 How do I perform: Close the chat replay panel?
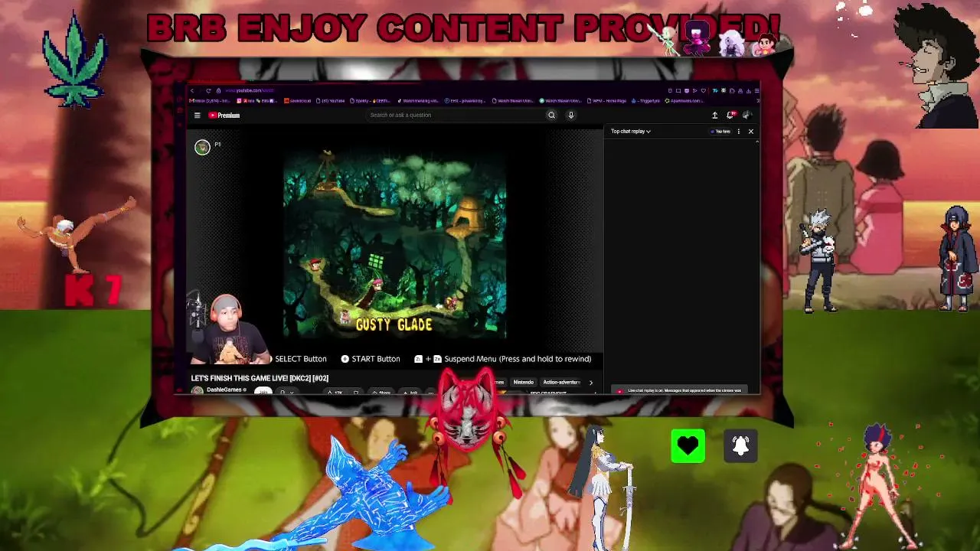coord(750,132)
